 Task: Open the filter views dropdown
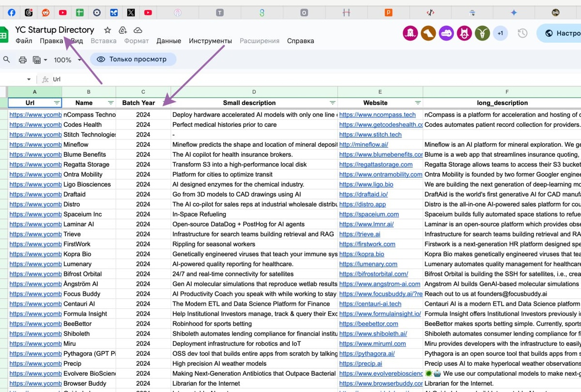(x=40, y=60)
